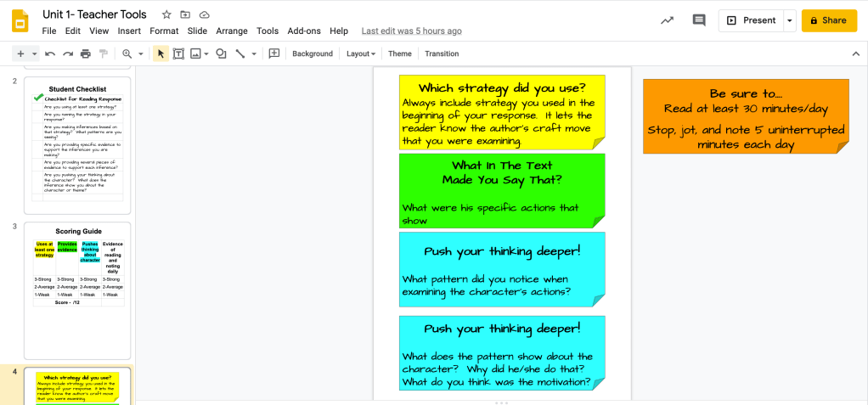This screenshot has width=868, height=405.
Task: Click the yellow Share button
Action: tap(828, 20)
